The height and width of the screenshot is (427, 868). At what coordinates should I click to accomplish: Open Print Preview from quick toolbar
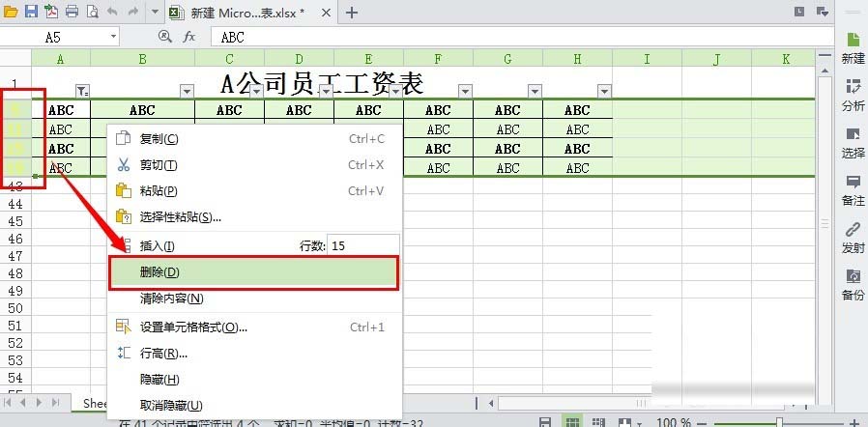pyautogui.click(x=92, y=13)
